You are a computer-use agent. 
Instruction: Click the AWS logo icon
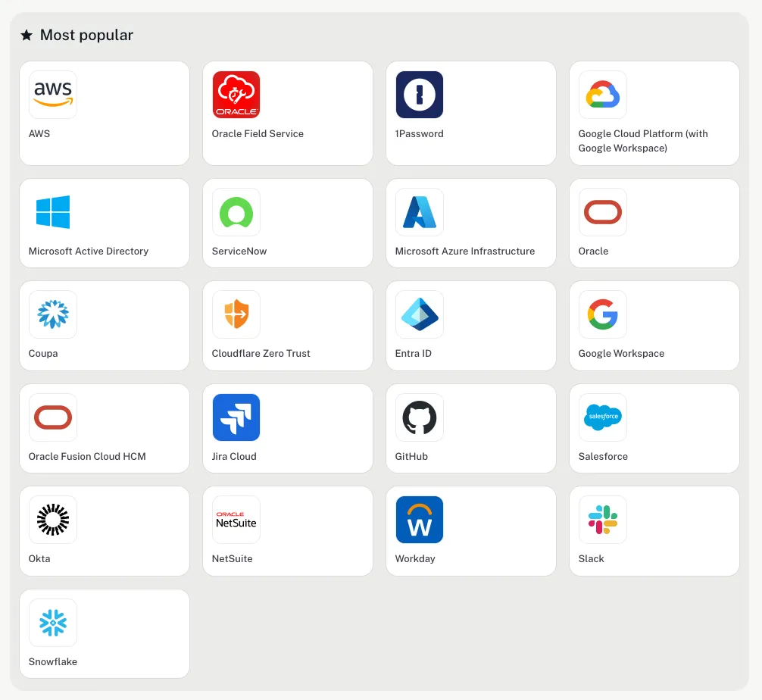click(x=53, y=95)
